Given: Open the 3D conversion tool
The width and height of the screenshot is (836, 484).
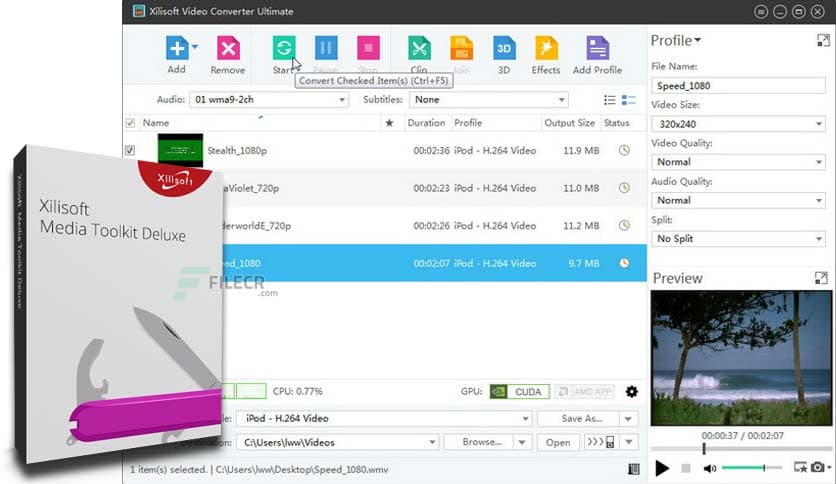Looking at the screenshot, I should (504, 48).
